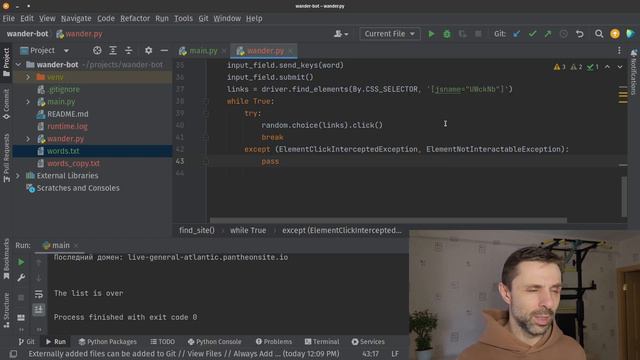Collapse the wander-bot root folder

18,64
